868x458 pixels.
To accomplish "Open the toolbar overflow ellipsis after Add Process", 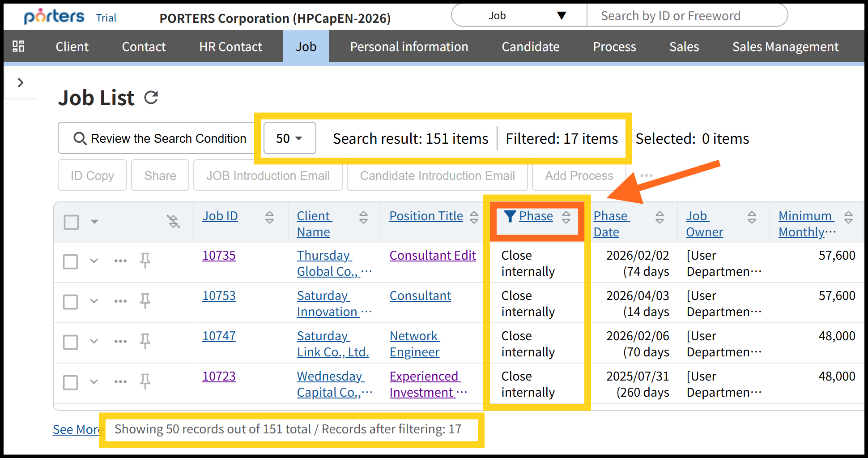I will [646, 175].
